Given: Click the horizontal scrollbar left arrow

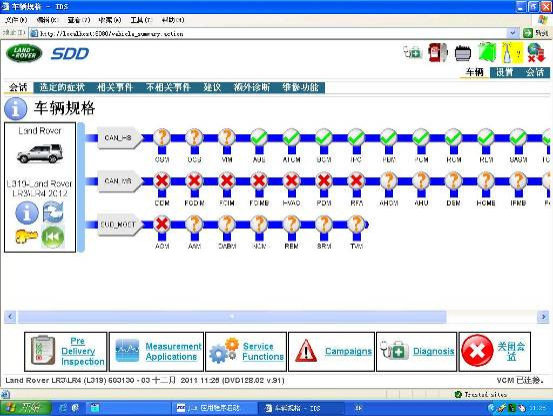Looking at the screenshot, I should click(x=10, y=317).
